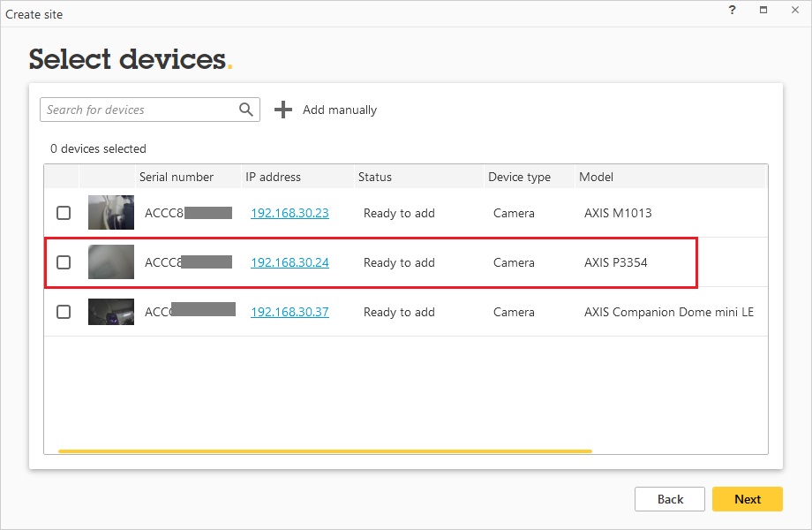This screenshot has width=812, height=530.
Task: Click the AXIS M1013 camera thumbnail
Action: tap(111, 213)
